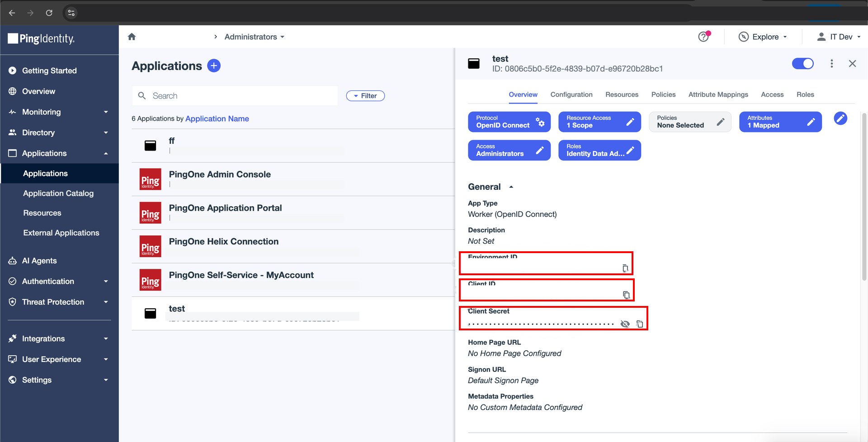
Task: Click the details panel vertical scrollbar
Action: pos(864,197)
